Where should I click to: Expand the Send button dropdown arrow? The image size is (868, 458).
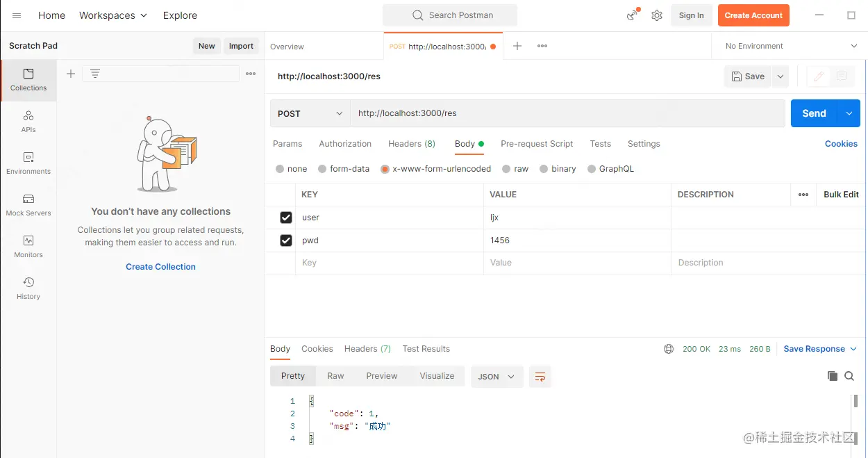point(849,113)
